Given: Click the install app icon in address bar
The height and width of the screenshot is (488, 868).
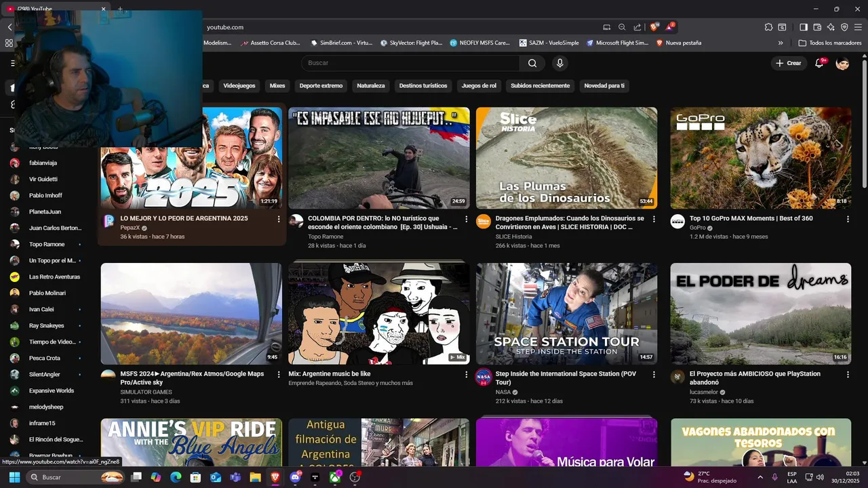Looking at the screenshot, I should click(x=607, y=27).
